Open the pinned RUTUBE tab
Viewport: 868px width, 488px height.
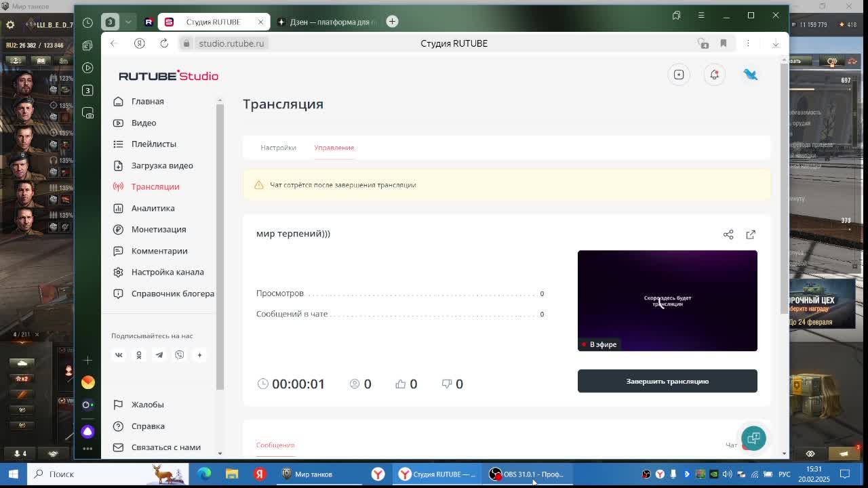click(149, 22)
